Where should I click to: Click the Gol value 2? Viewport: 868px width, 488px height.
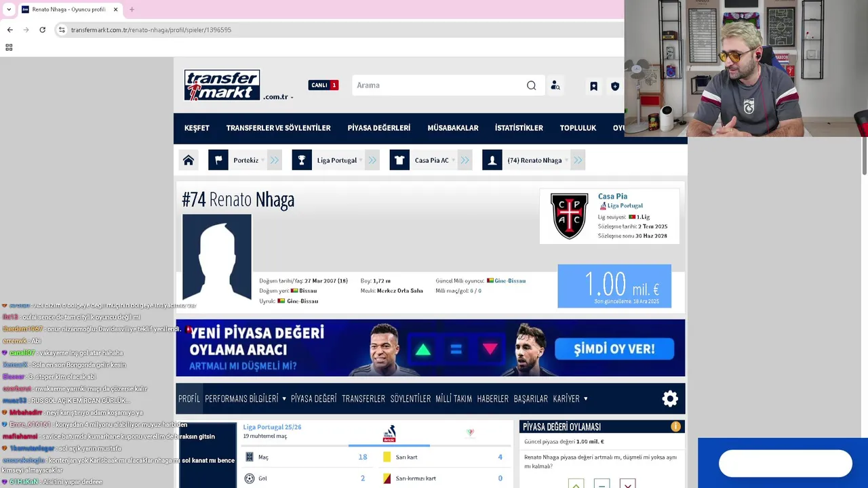tap(363, 479)
